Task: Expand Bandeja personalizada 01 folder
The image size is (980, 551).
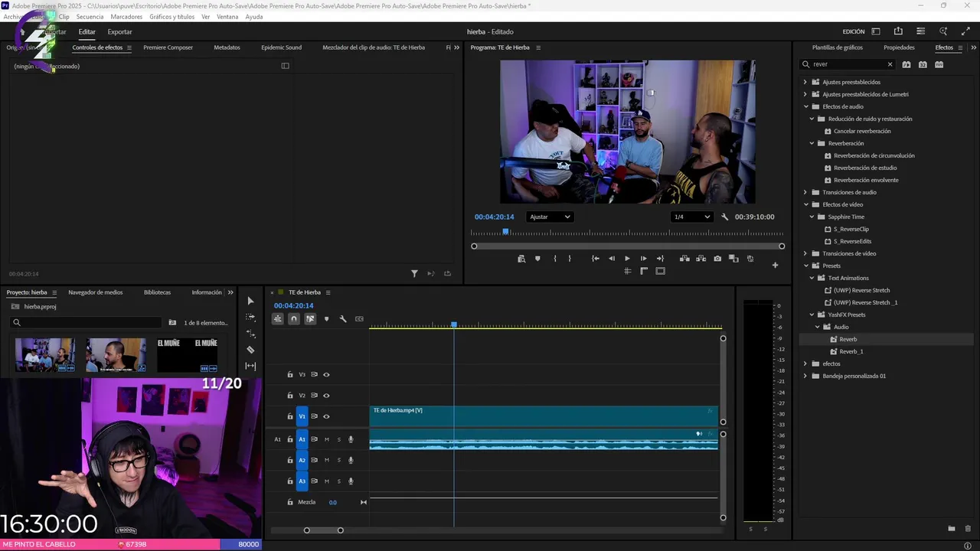Action: click(805, 376)
